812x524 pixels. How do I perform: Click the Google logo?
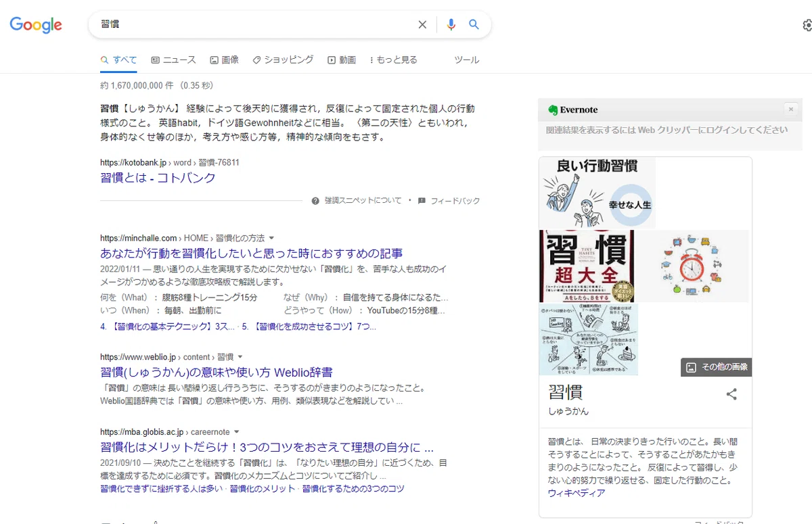click(36, 25)
